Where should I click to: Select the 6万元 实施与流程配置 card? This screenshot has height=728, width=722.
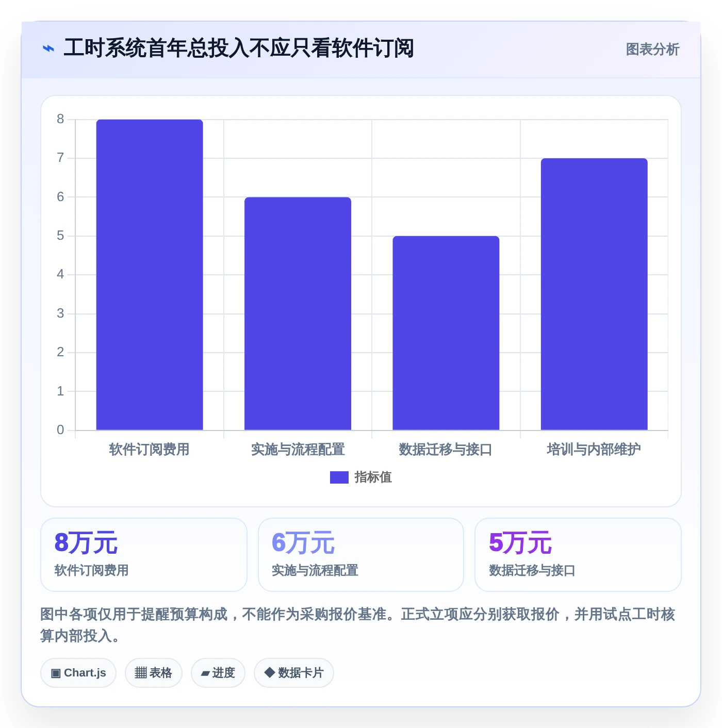(x=361, y=555)
